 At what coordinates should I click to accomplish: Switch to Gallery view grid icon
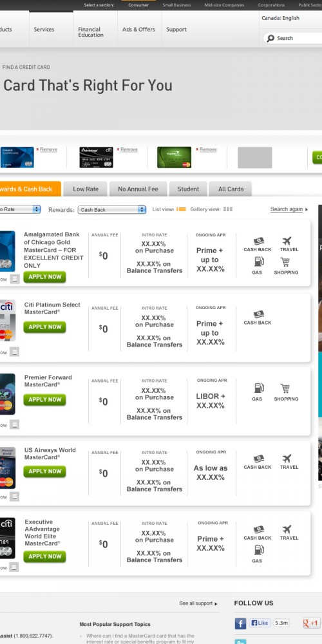(x=228, y=209)
